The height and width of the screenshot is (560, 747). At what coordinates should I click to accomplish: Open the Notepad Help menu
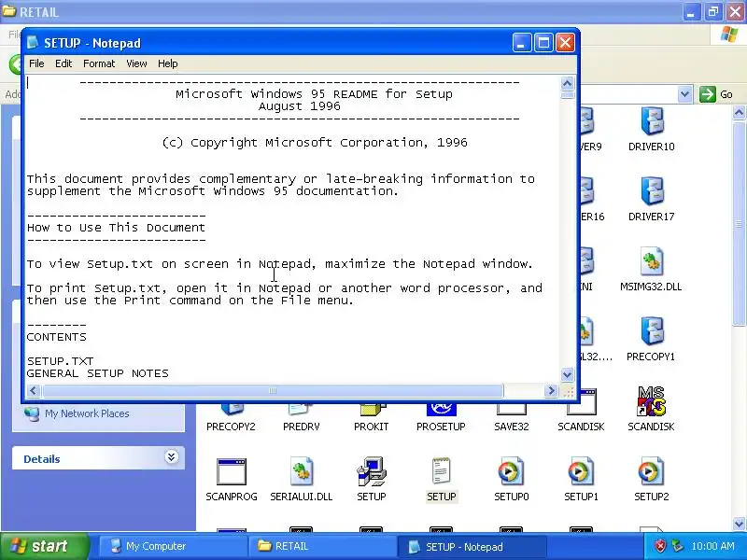[168, 63]
